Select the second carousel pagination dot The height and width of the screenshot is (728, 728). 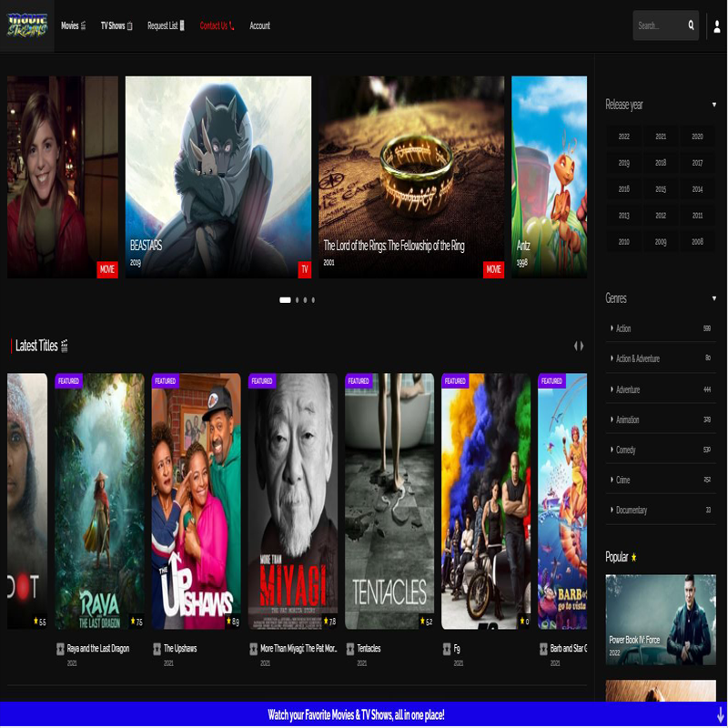point(297,299)
